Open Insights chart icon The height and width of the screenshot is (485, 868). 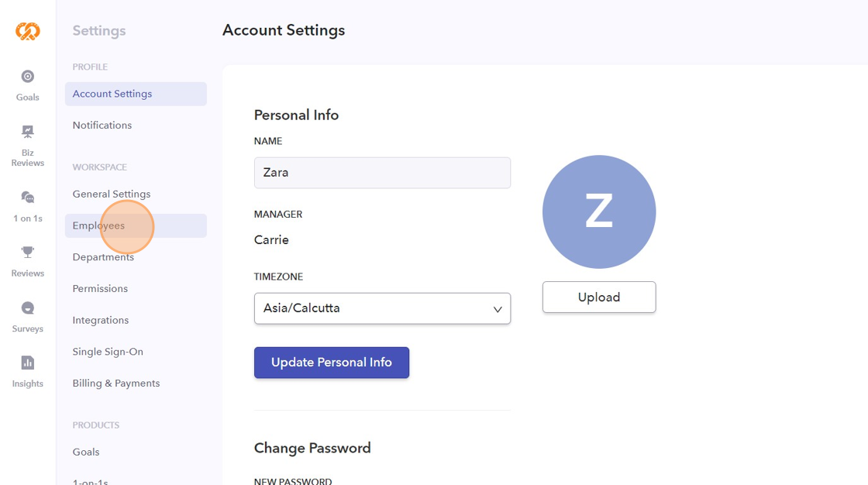tap(28, 370)
